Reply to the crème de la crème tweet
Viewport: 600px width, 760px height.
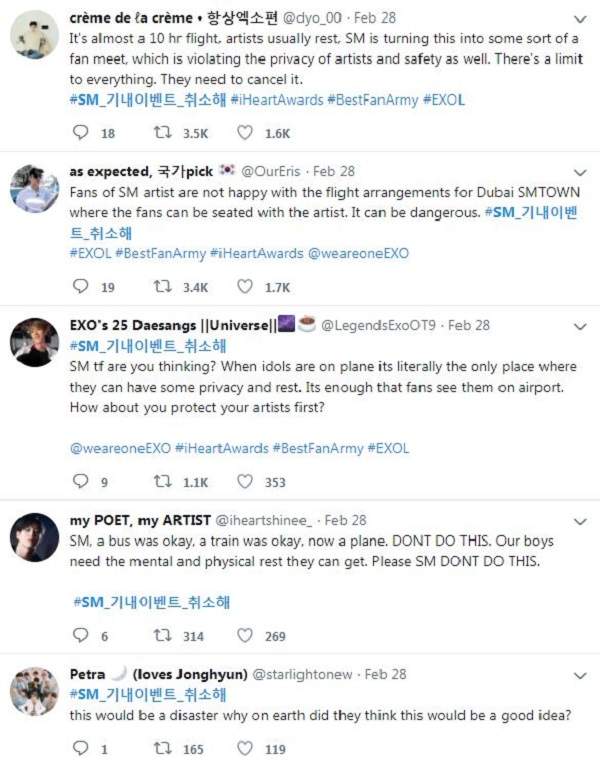tap(82, 133)
